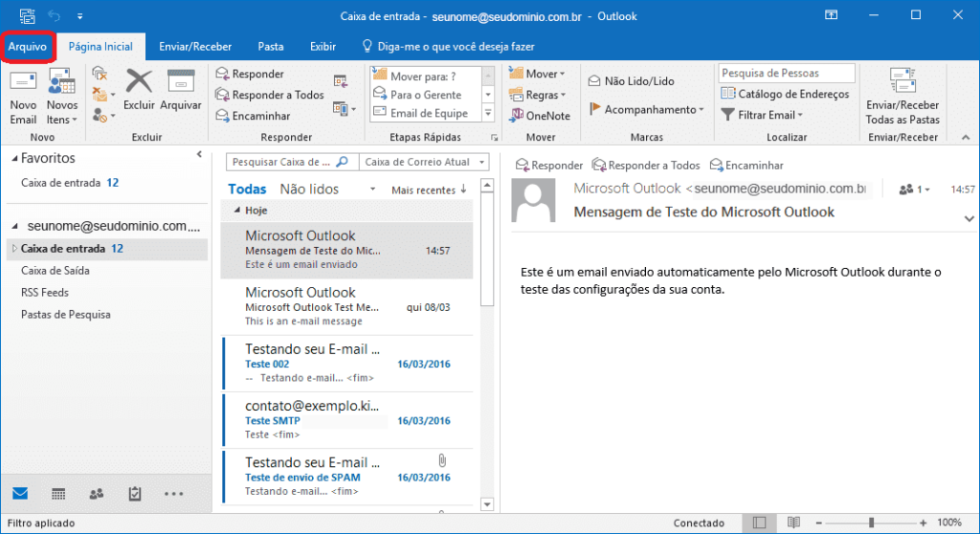The image size is (980, 534).
Task: Open the Exibir ribbon tab
Action: pos(323,47)
